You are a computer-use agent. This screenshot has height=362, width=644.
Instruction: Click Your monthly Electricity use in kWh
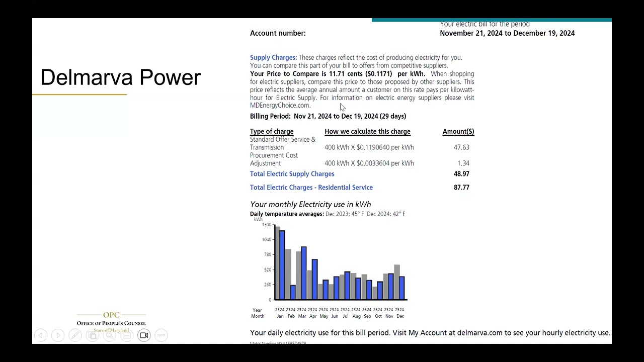pos(310,204)
